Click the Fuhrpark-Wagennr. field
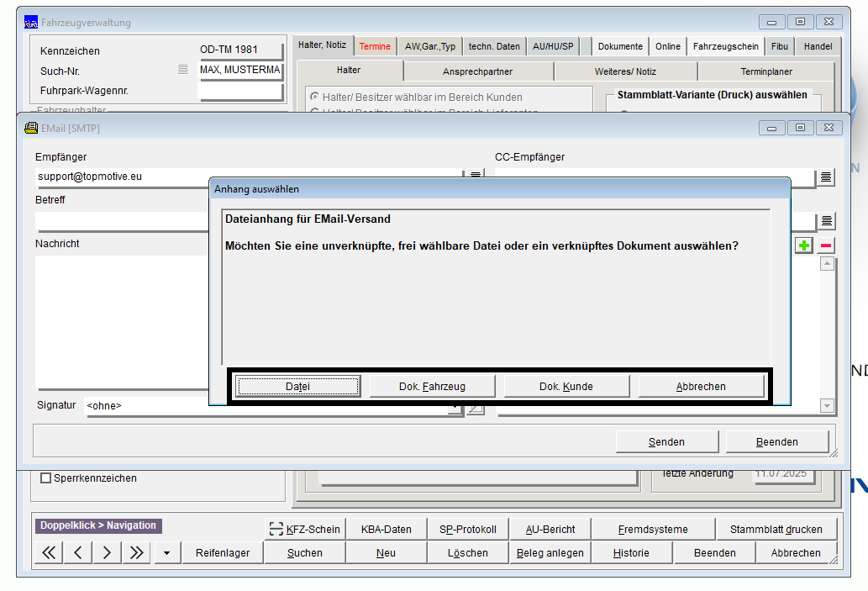The width and height of the screenshot is (868, 591). point(240,91)
